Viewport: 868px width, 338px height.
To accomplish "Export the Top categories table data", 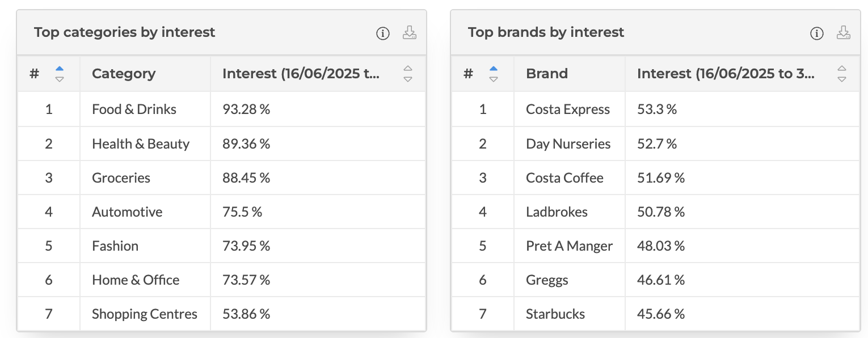I will click(410, 33).
